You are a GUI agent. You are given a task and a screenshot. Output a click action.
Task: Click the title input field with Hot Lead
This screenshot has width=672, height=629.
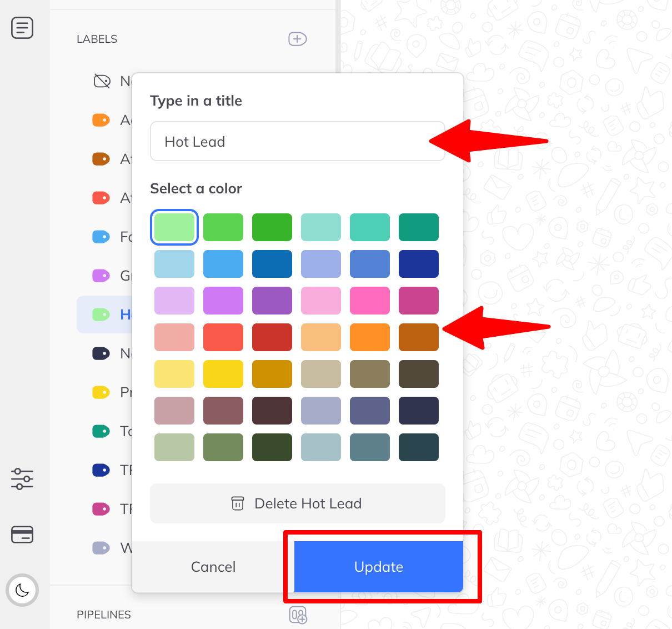click(298, 141)
